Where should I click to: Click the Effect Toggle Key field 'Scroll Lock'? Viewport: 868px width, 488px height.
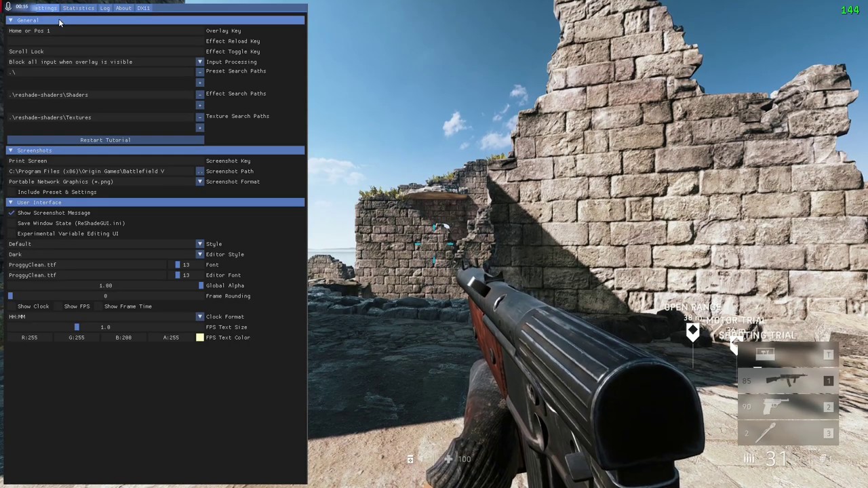[x=105, y=52]
